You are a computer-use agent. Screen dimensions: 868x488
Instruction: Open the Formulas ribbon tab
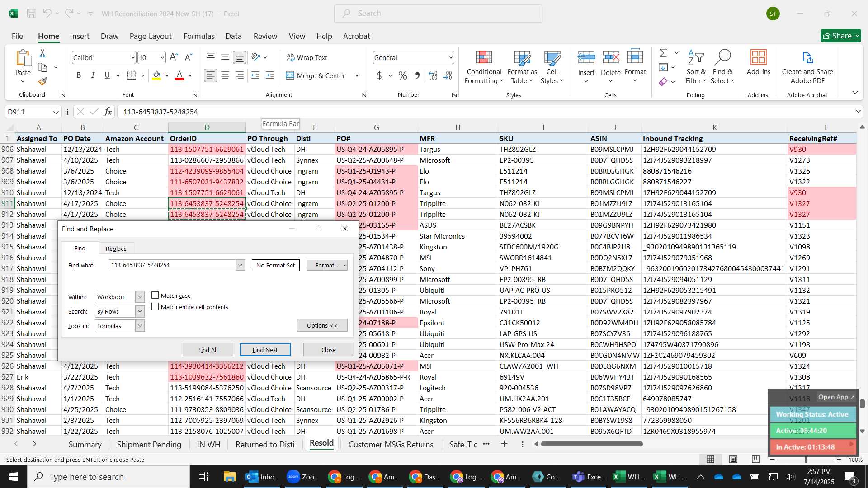point(199,36)
